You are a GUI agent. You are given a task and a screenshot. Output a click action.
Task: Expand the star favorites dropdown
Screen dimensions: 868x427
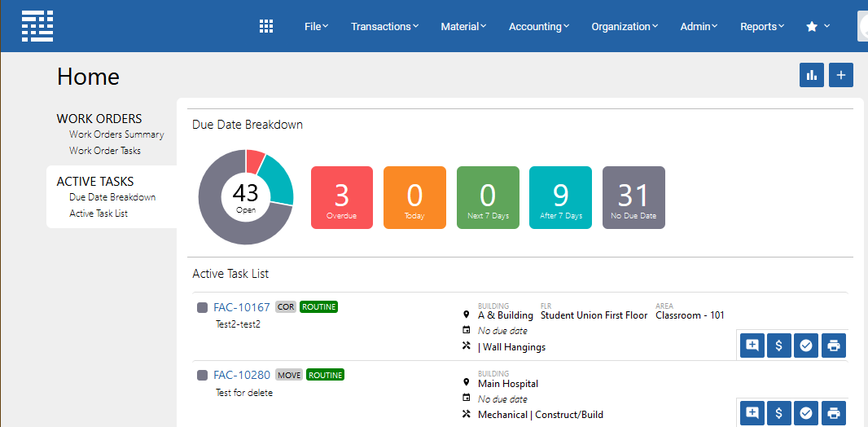tap(818, 26)
